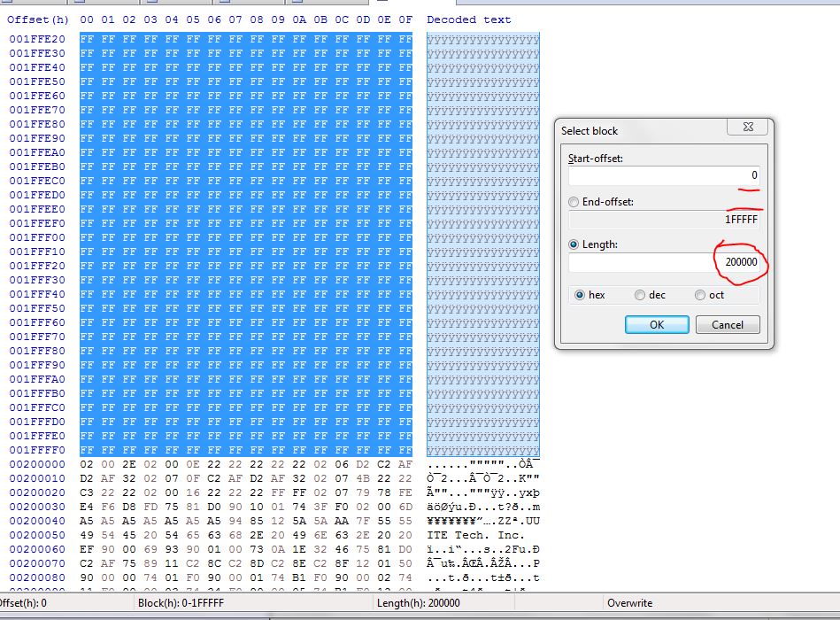
Task: Choose oct number format
Action: tap(699, 295)
